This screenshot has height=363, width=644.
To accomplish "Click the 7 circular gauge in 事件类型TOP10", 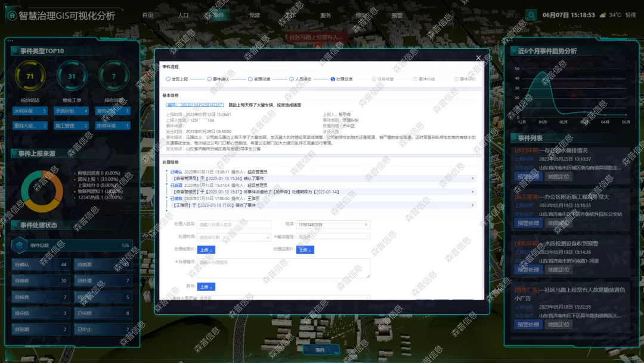I will click(114, 76).
